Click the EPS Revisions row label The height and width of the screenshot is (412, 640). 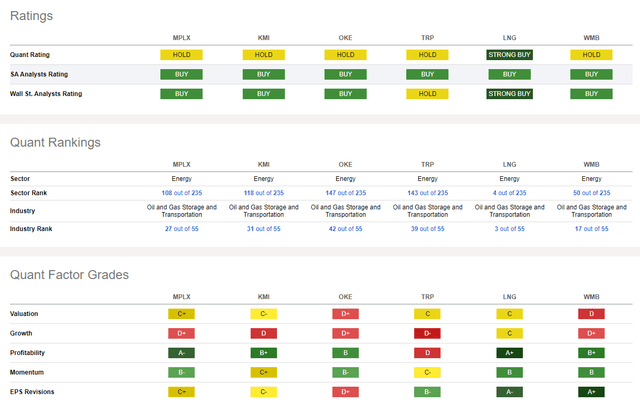click(32, 392)
